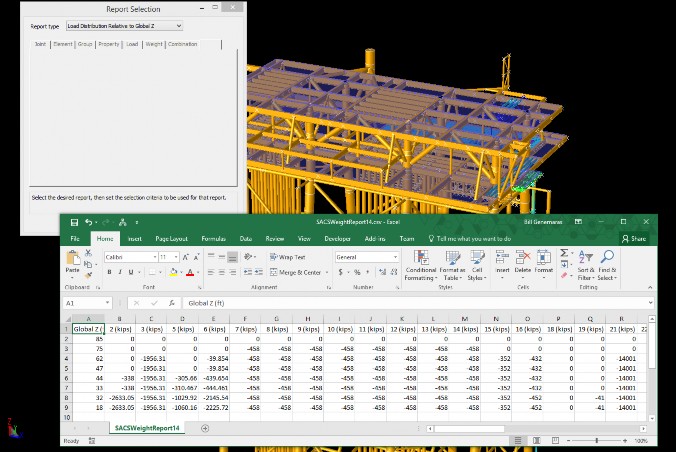Switch to the Page Layout tab
The image size is (676, 452).
tap(171, 239)
